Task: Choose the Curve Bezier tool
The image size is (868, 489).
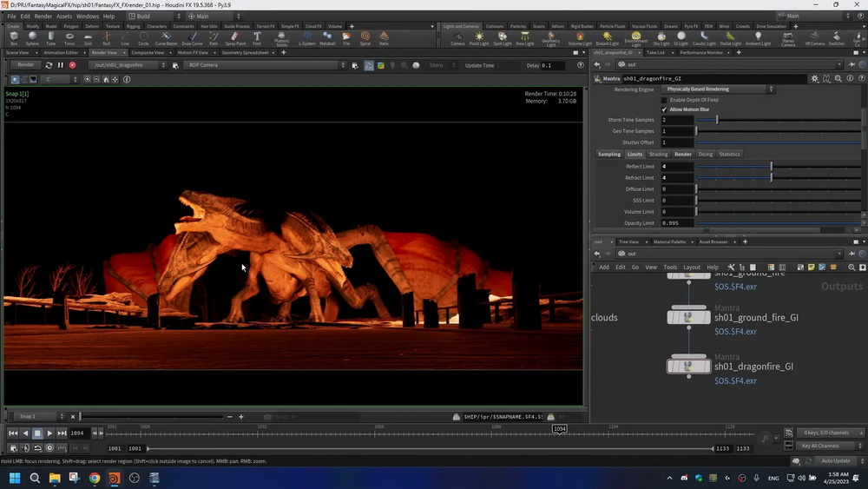Action: pos(166,37)
